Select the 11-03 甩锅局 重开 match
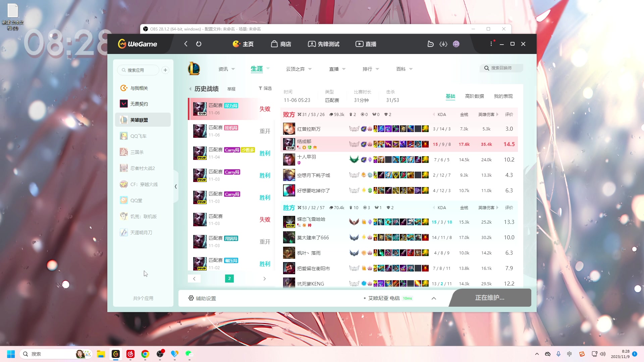 coord(231,242)
